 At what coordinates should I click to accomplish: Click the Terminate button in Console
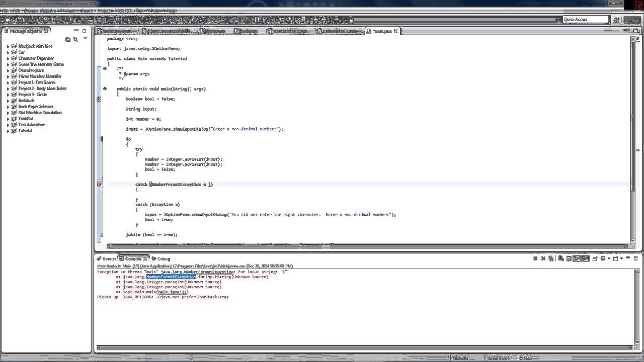pyautogui.click(x=535, y=258)
